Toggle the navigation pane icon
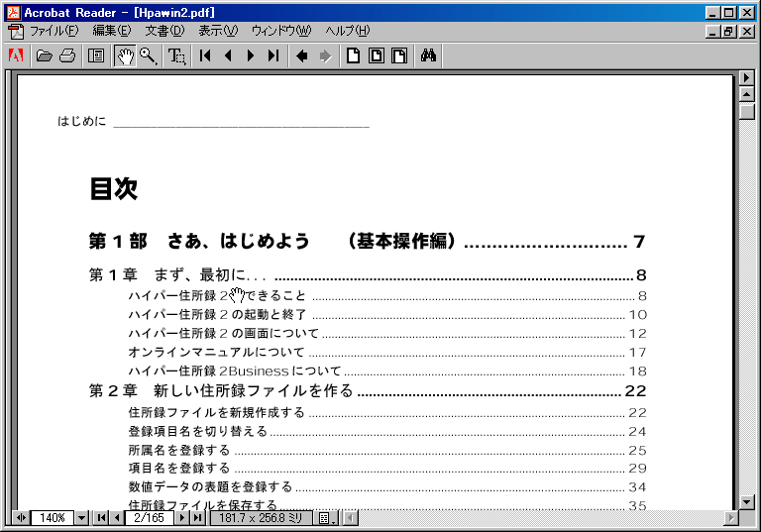 [96, 55]
